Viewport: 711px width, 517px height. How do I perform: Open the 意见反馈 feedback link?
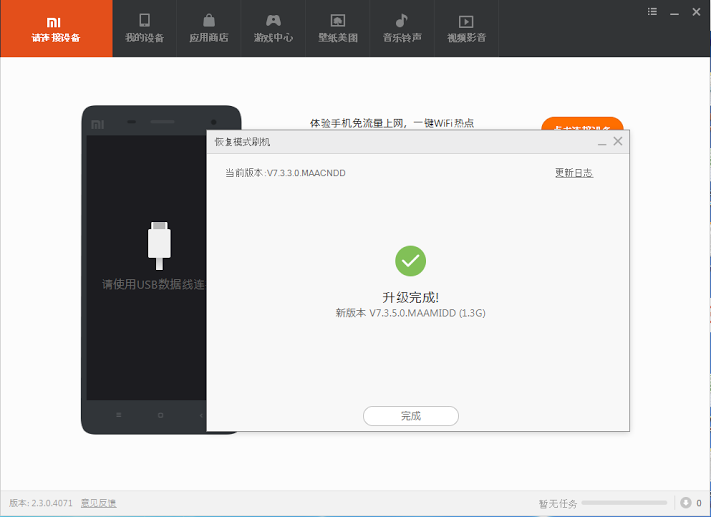pyautogui.click(x=98, y=503)
